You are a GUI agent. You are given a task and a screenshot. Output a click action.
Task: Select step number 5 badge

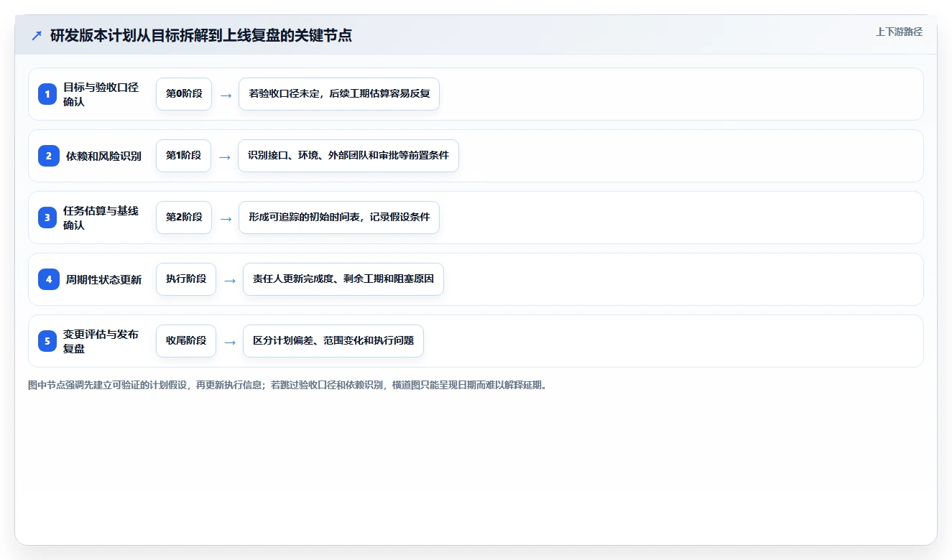click(47, 341)
